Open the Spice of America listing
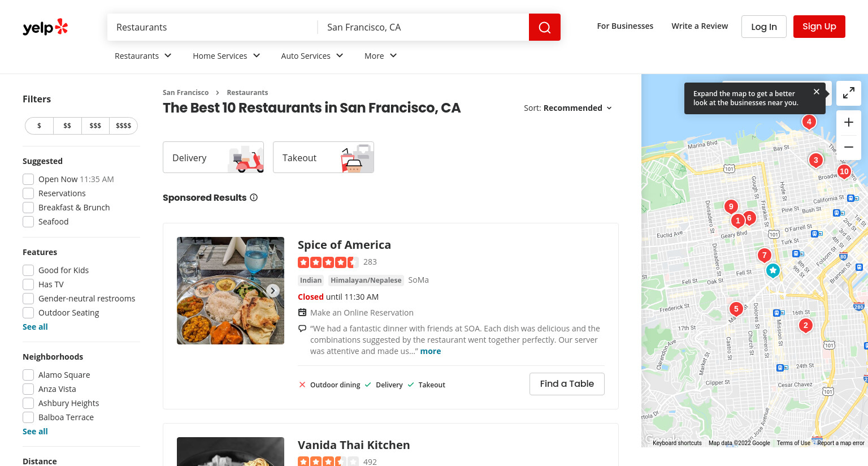This screenshot has height=466, width=868. pyautogui.click(x=344, y=245)
